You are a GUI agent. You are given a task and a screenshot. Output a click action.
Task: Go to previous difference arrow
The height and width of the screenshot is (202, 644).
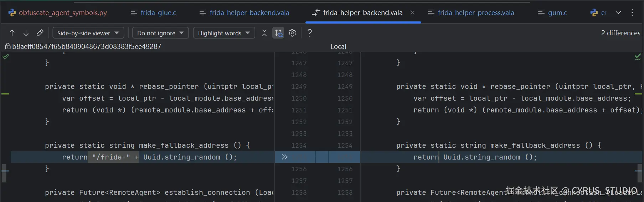[x=12, y=33]
